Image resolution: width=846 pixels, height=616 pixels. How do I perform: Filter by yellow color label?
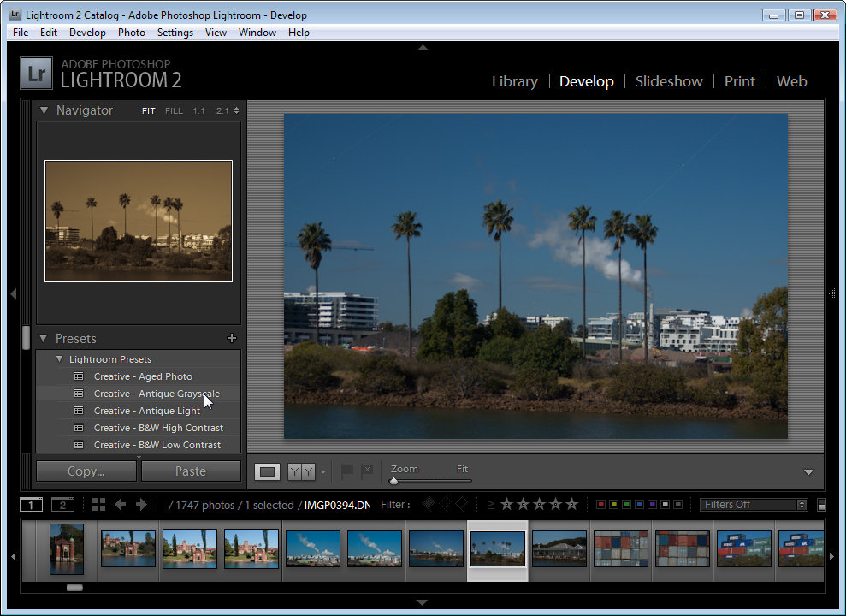613,504
